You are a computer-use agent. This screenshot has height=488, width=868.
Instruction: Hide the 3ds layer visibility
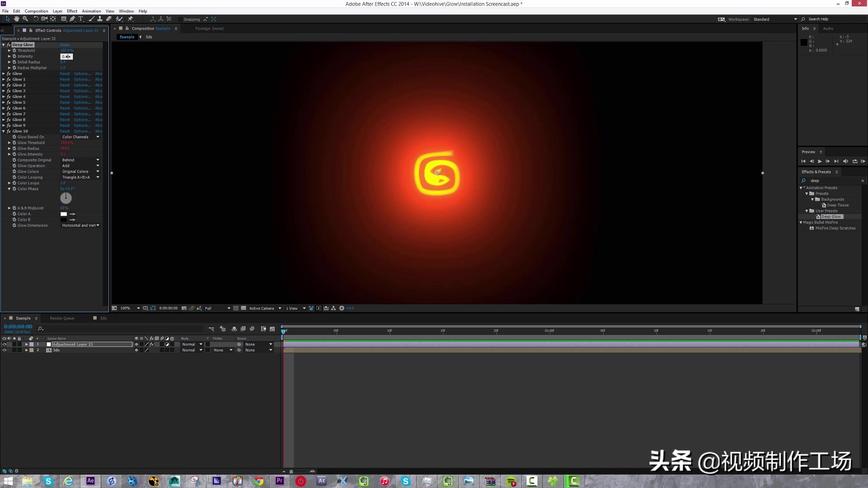coord(5,350)
